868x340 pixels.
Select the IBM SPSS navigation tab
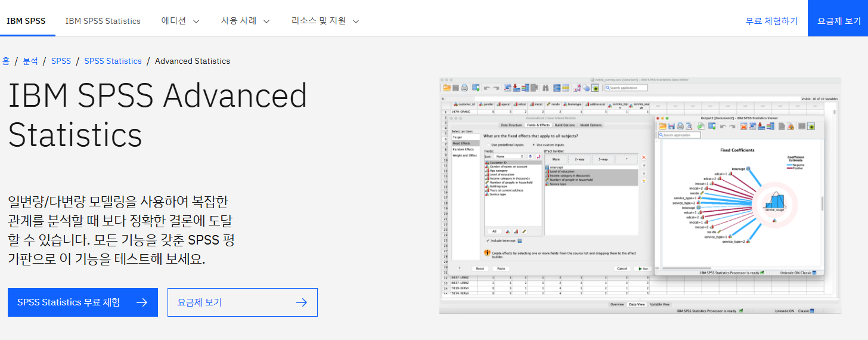pos(26,21)
